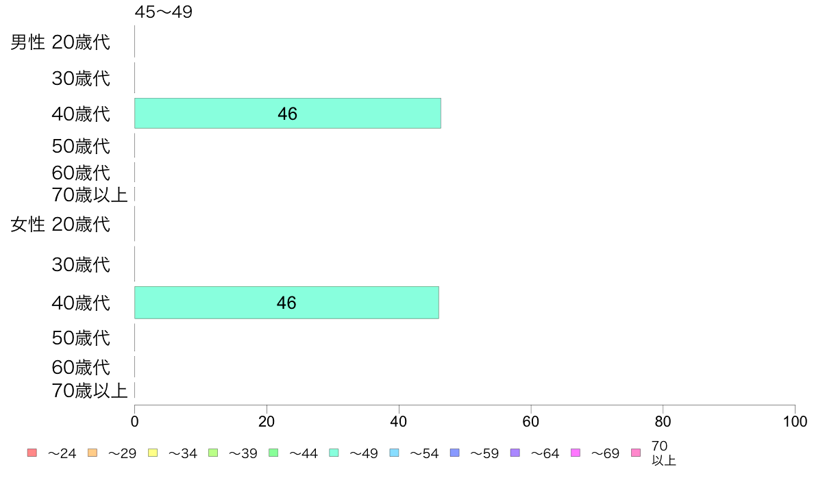Click the 男性 40歳代 bar showing 46
814x504 pixels.
click(x=288, y=113)
